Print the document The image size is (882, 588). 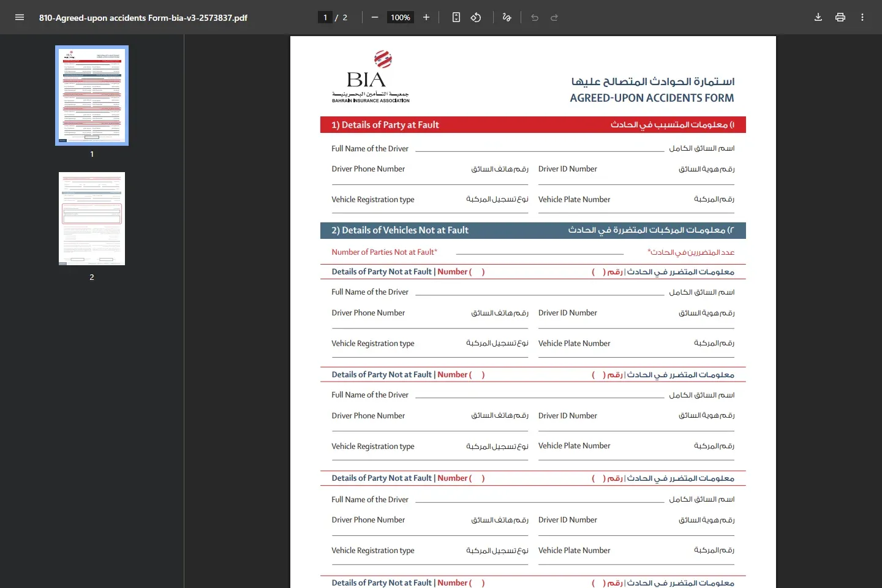click(840, 17)
